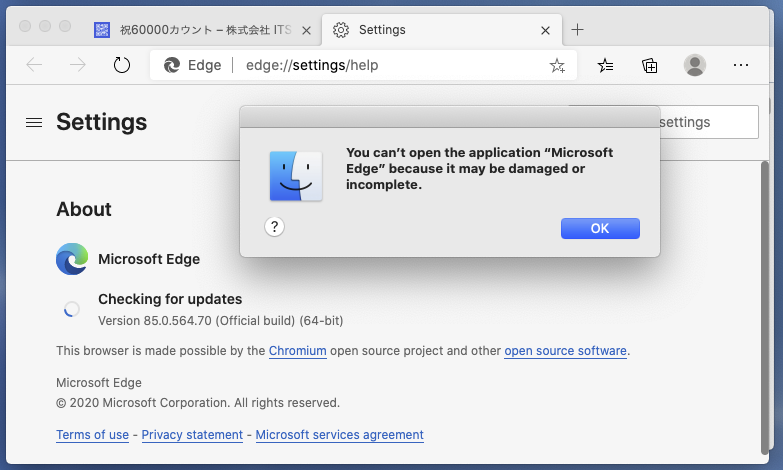Viewport: 783px width, 470px height.
Task: Open the Settings and more ellipsis menu
Action: coord(741,65)
